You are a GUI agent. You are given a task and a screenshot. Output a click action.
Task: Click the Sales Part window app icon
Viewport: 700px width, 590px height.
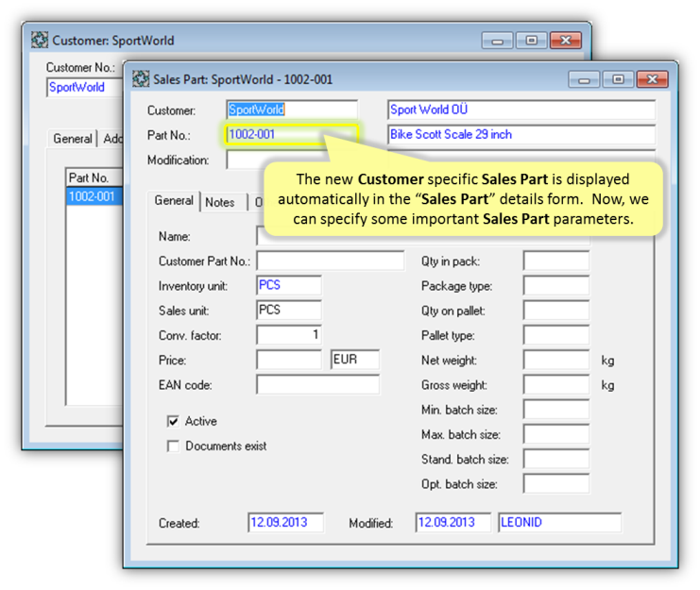(141, 79)
